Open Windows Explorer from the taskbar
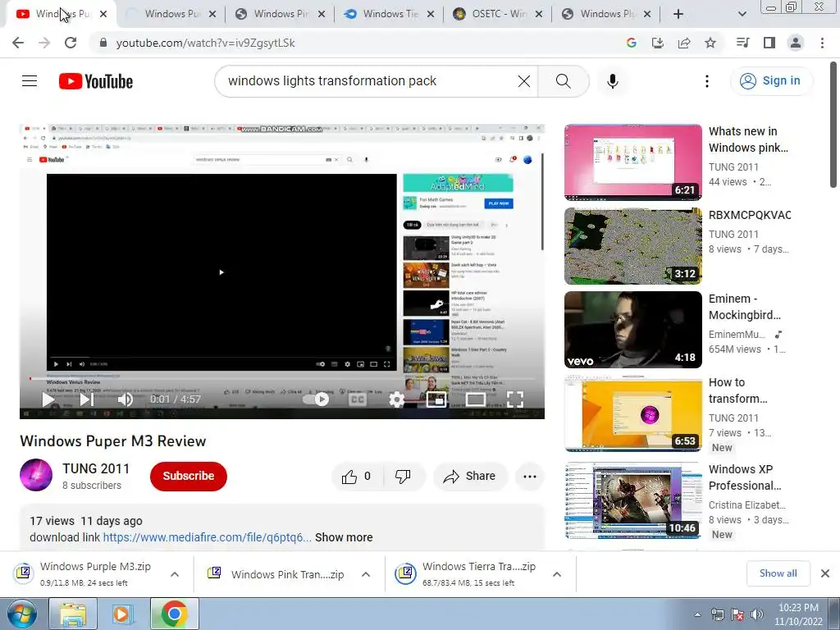Viewport: 840px width, 630px height. pyautogui.click(x=73, y=614)
